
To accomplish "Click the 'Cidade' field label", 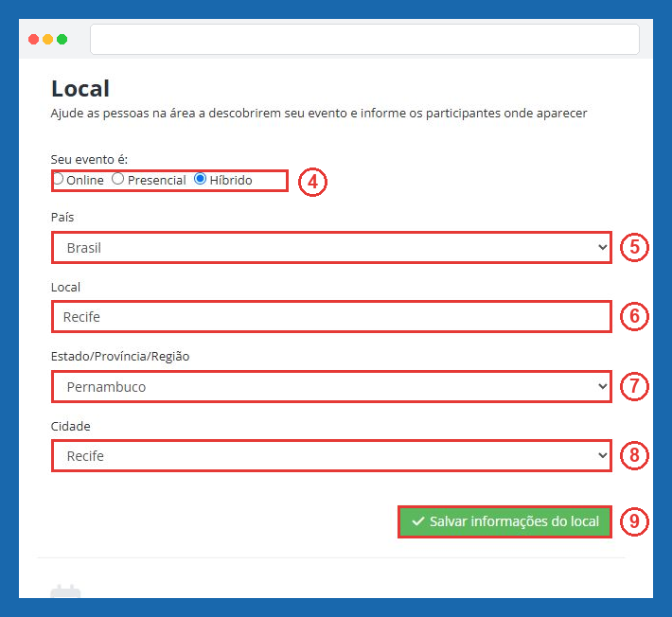I will point(71,427).
